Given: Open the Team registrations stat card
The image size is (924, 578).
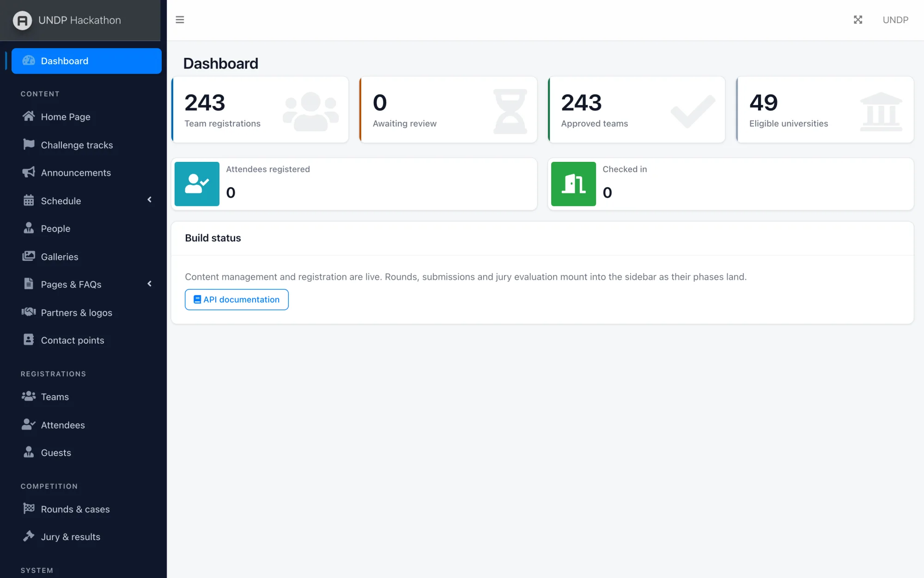Looking at the screenshot, I should pyautogui.click(x=260, y=110).
